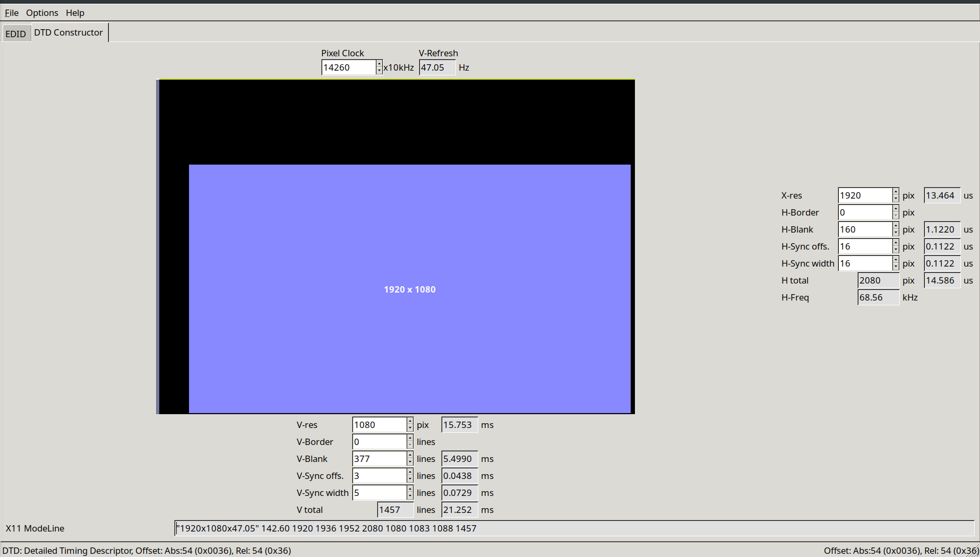
Task: Click the H-Border input field
Action: (x=865, y=212)
